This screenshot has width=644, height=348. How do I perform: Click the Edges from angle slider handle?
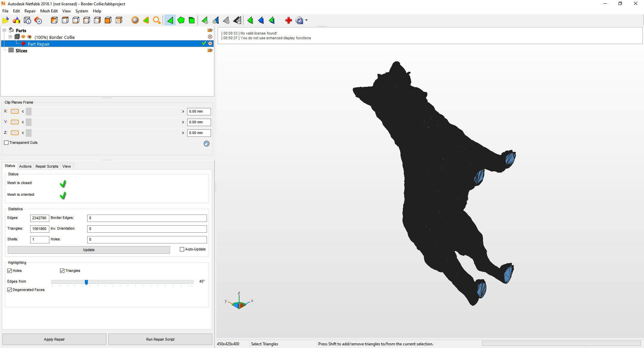point(86,282)
